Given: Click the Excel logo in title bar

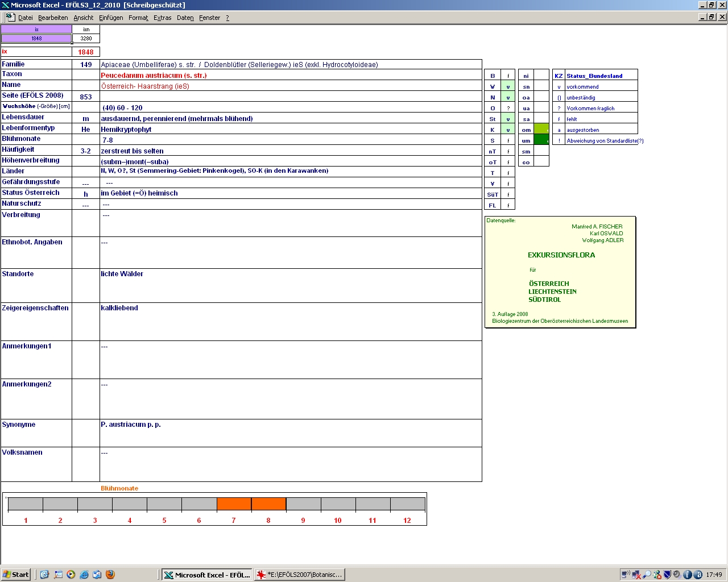Looking at the screenshot, I should (x=6, y=5).
